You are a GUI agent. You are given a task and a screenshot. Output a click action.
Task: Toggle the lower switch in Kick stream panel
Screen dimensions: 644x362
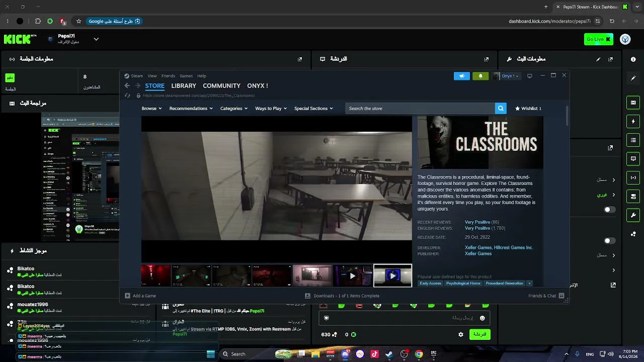point(609,241)
